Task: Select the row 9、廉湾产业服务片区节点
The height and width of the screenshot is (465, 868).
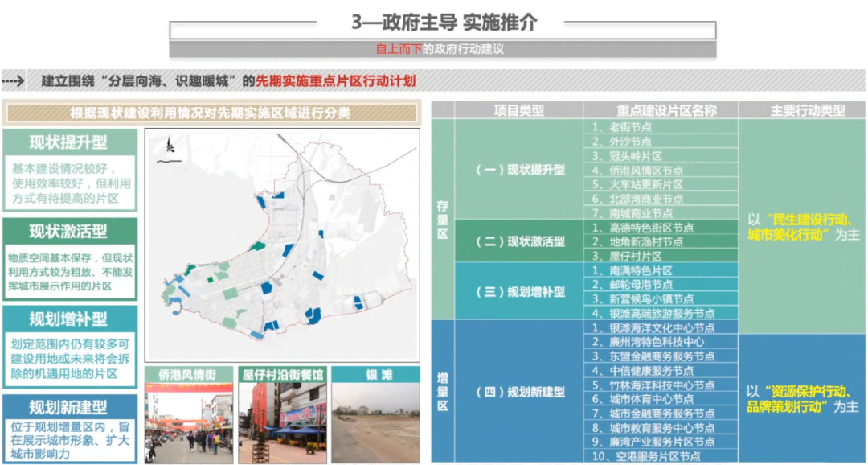Action: (x=661, y=442)
